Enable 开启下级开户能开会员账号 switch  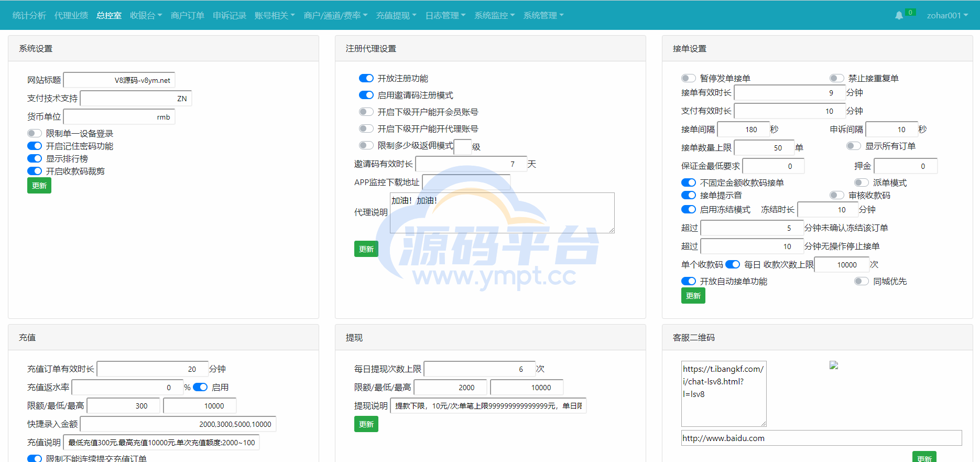366,112
